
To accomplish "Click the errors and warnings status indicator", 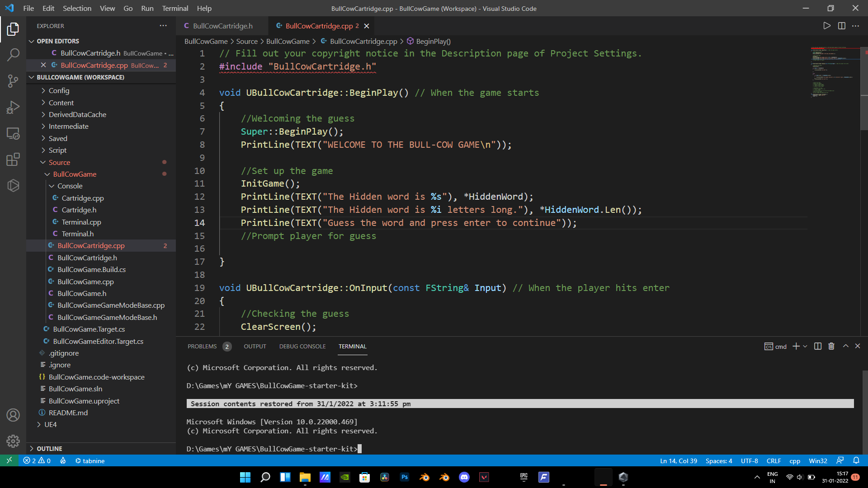I will (37, 461).
